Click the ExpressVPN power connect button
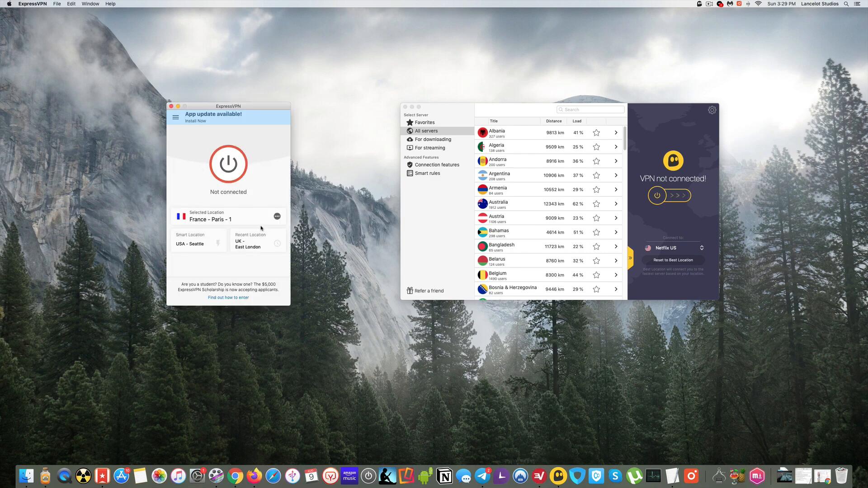 228,164
